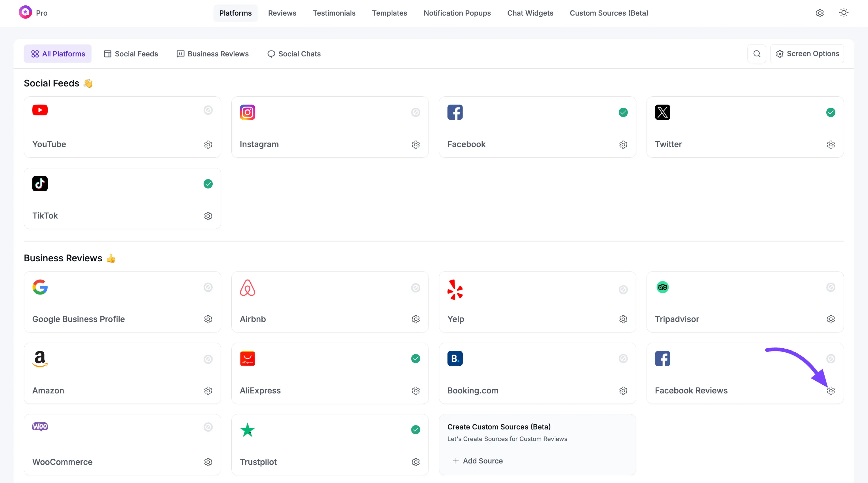
Task: Open Screen Options
Action: pos(807,54)
